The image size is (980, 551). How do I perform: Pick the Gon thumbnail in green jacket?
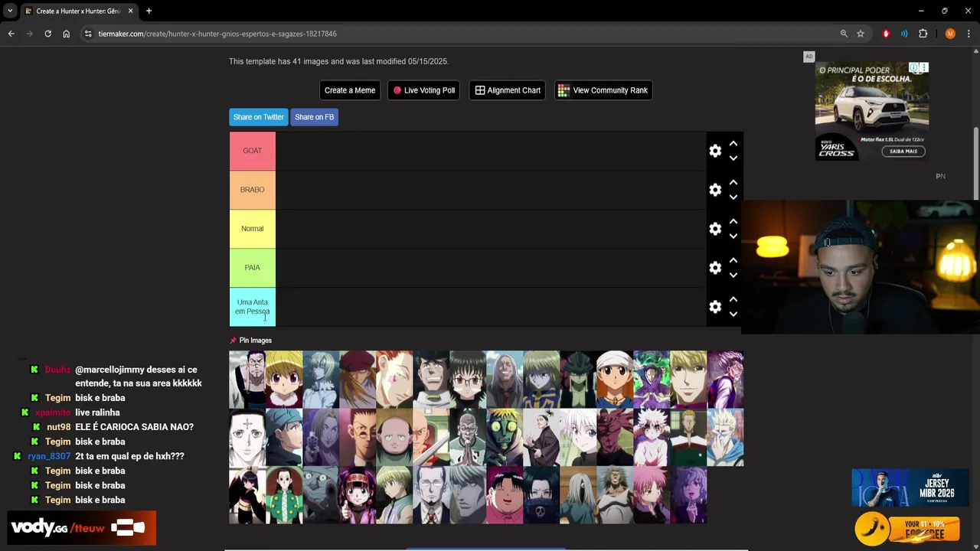(x=284, y=495)
